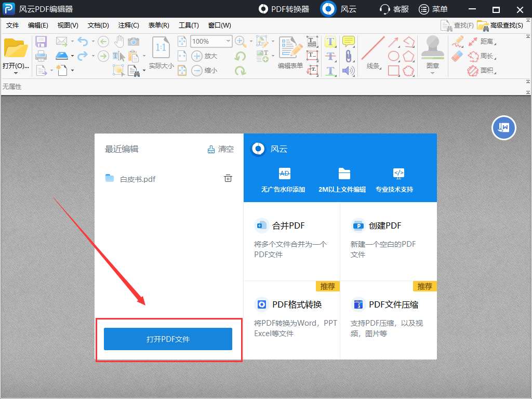Select the arrow drawing tool
Screen dimensions: 532x399
pos(393,42)
